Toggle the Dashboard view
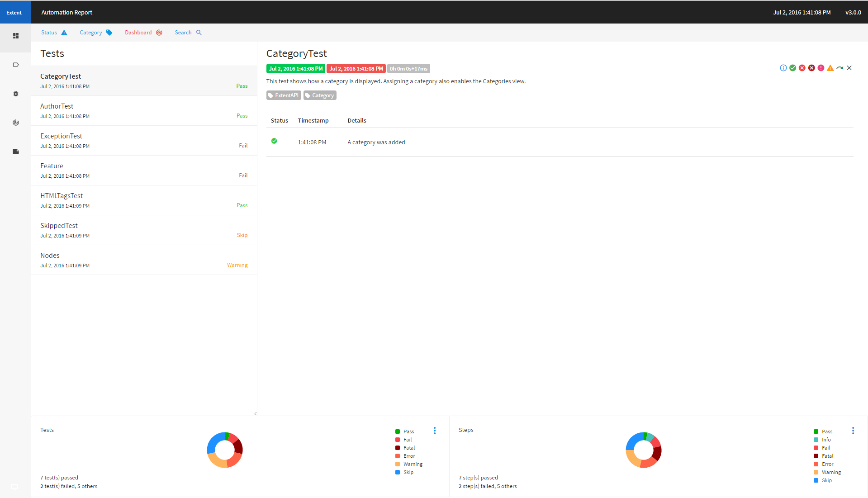 [143, 33]
